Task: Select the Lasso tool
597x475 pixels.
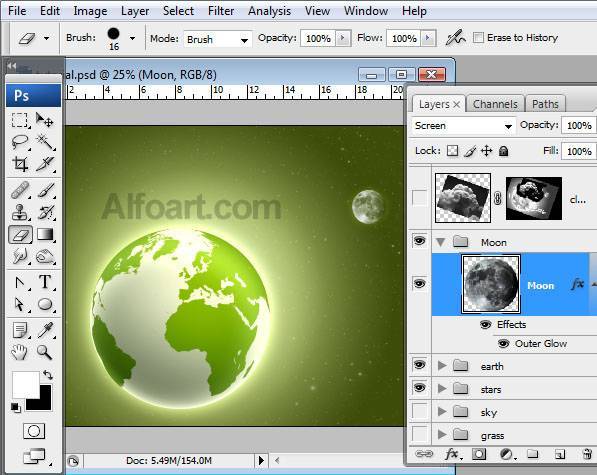Action: point(19,142)
